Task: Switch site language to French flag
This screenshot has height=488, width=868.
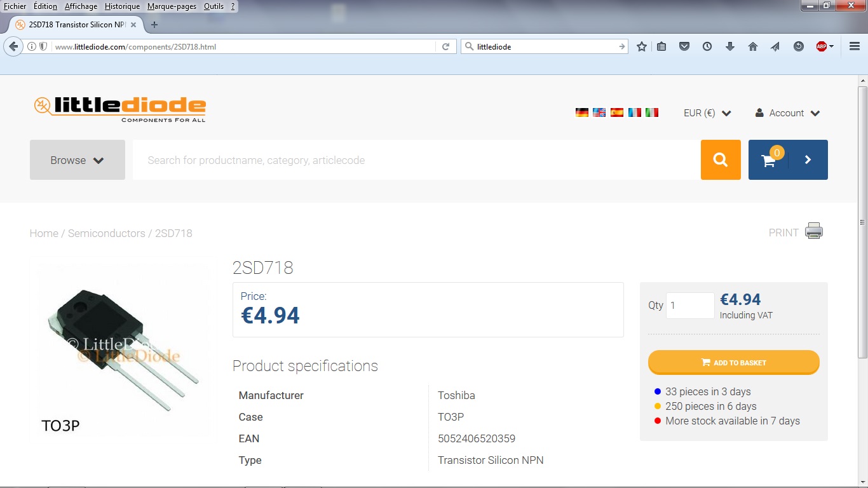Action: tap(635, 112)
